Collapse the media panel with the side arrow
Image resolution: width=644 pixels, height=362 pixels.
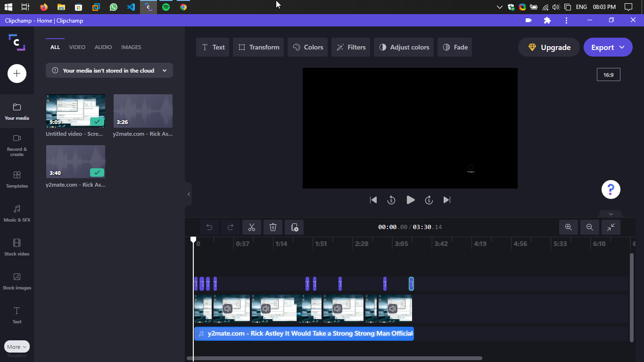coord(189,194)
